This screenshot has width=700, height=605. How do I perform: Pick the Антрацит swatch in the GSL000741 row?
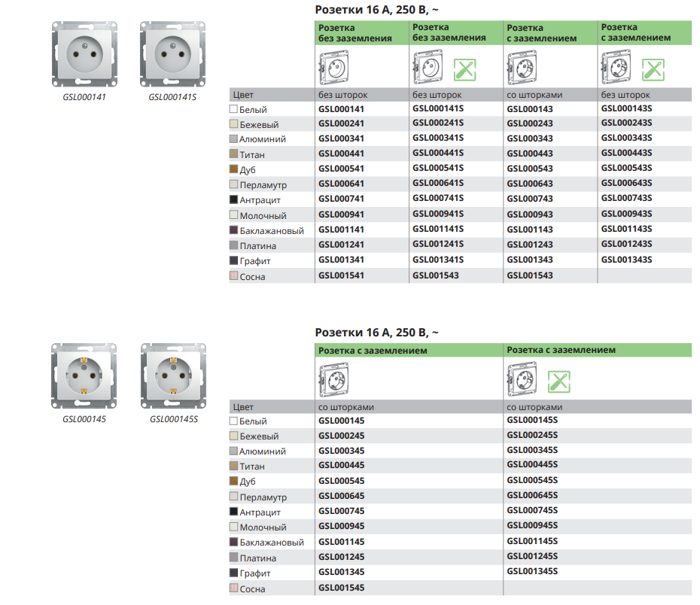(x=233, y=199)
